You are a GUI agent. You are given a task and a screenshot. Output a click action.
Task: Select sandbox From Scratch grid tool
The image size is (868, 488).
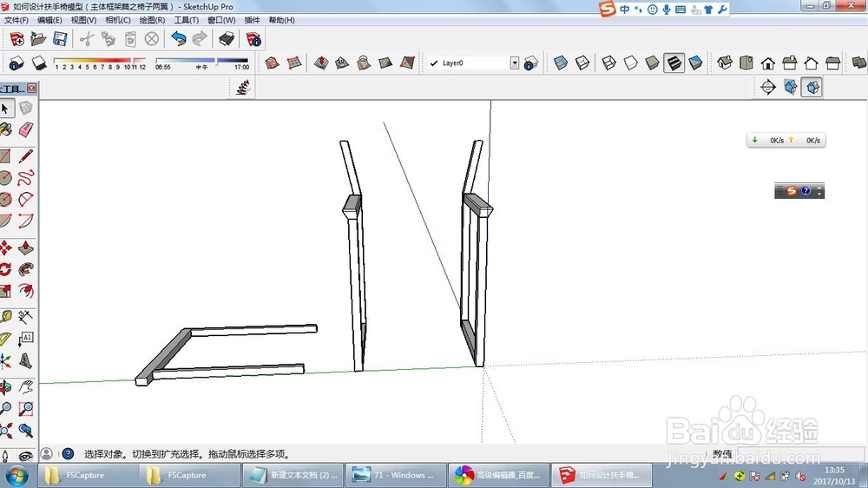pos(294,63)
